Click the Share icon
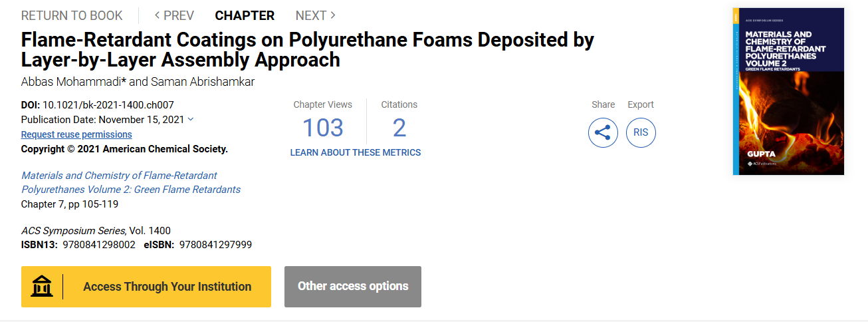The width and height of the screenshot is (868, 322). (603, 132)
